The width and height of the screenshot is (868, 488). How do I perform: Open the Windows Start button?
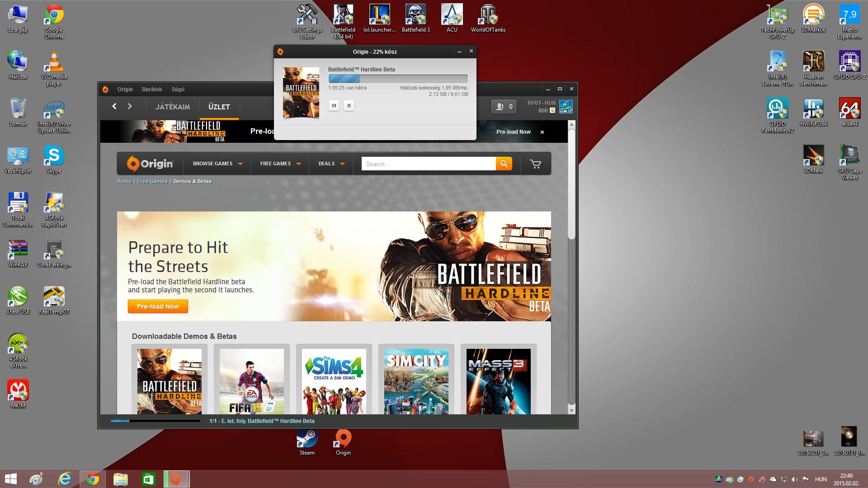point(10,479)
